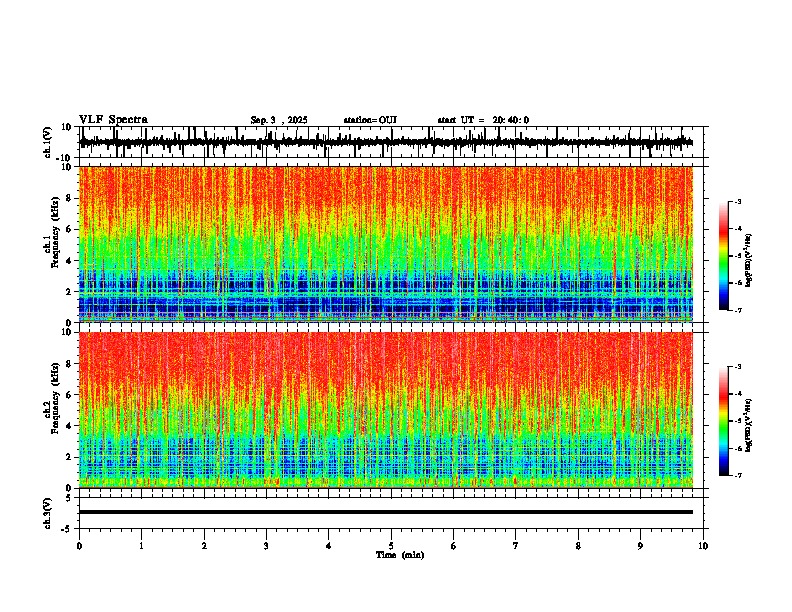Click time axis tick label "0"
Image resolution: width=792 pixels, height=612 pixels.
click(79, 546)
